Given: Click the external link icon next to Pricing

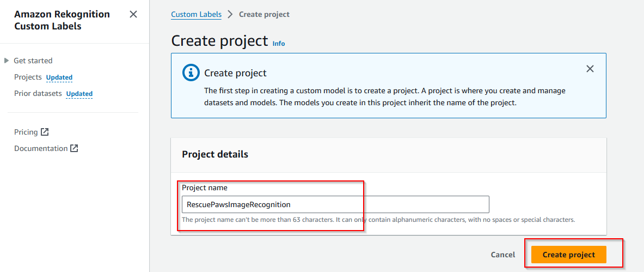Looking at the screenshot, I should pyautogui.click(x=45, y=132).
